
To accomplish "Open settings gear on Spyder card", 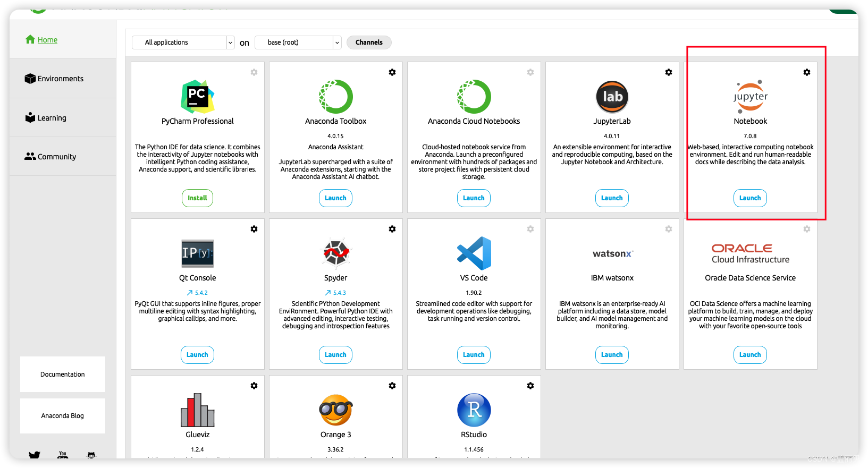I will [392, 229].
